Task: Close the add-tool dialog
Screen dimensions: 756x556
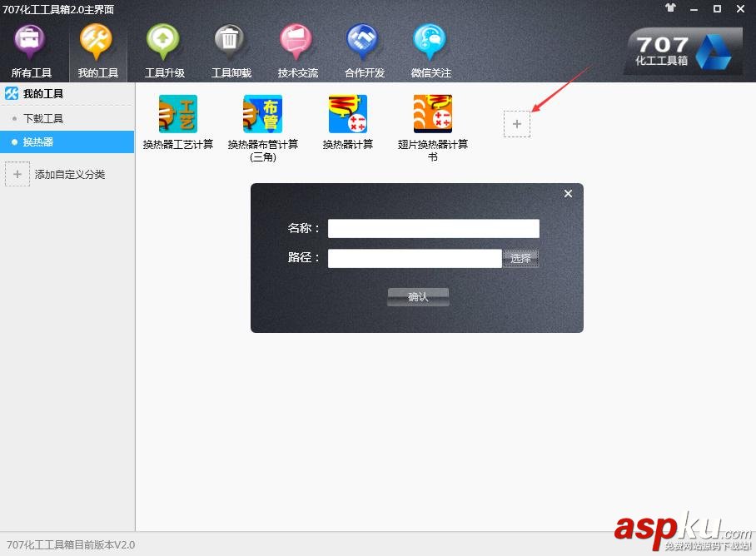Action: [x=568, y=193]
